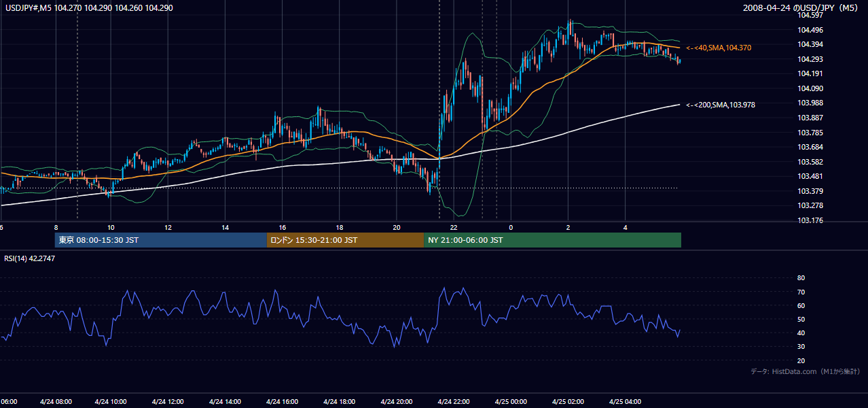Click hour label 12 under the price chart

click(x=168, y=227)
